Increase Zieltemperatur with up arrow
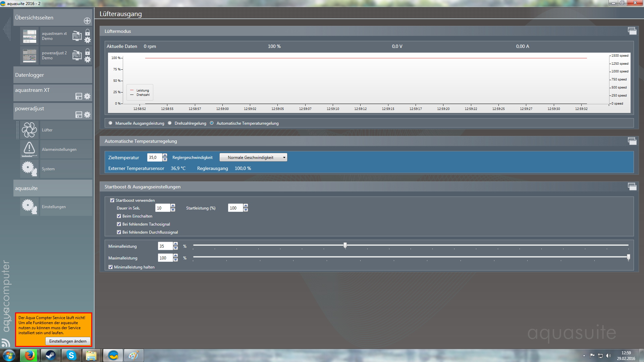Image resolution: width=644 pixels, height=362 pixels. click(x=165, y=155)
